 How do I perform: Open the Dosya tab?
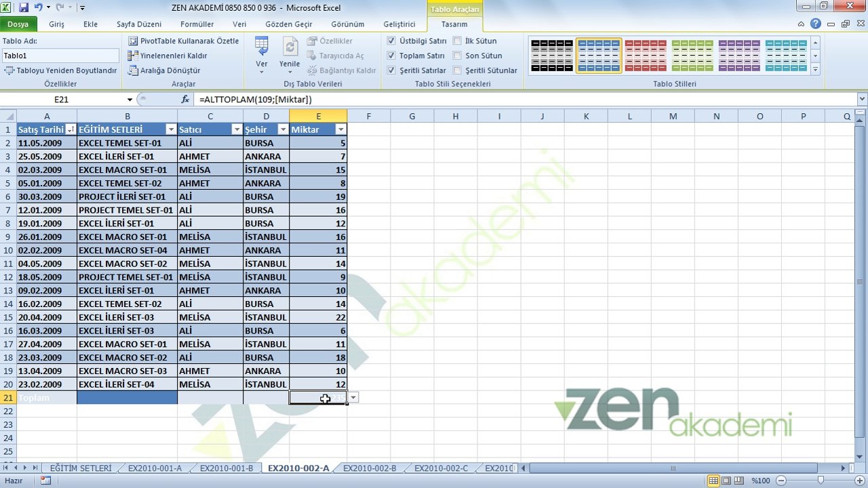[18, 24]
